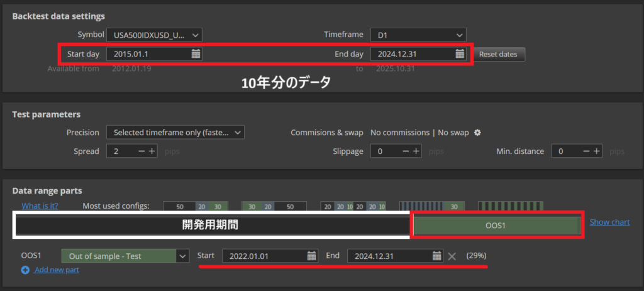Increase Spread with the plus button
Image resolution: width=644 pixels, height=291 pixels.
[152, 151]
